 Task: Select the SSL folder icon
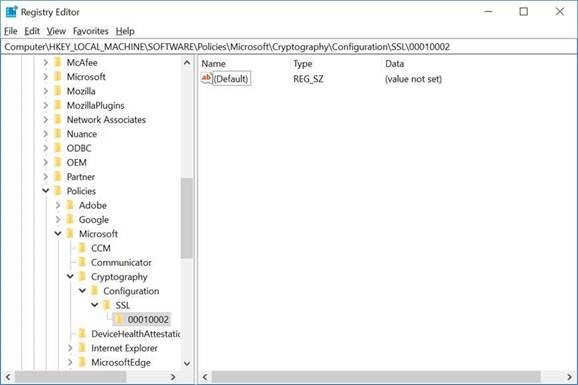click(x=107, y=305)
